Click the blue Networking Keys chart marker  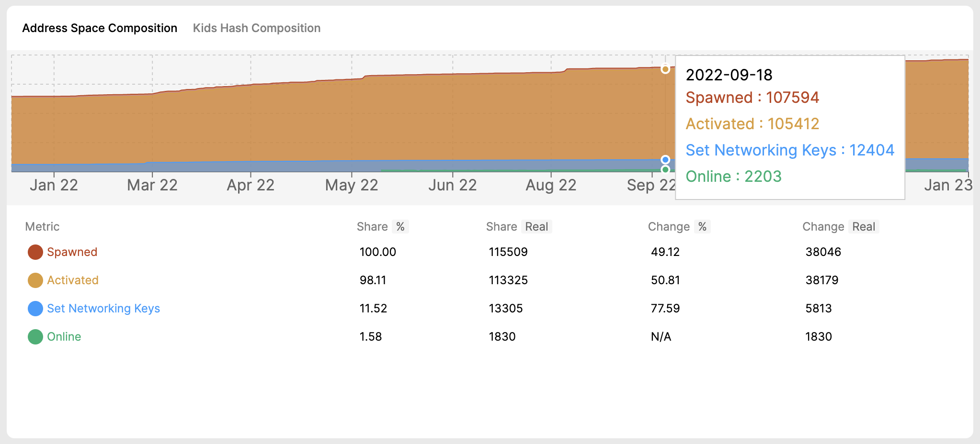tap(665, 160)
